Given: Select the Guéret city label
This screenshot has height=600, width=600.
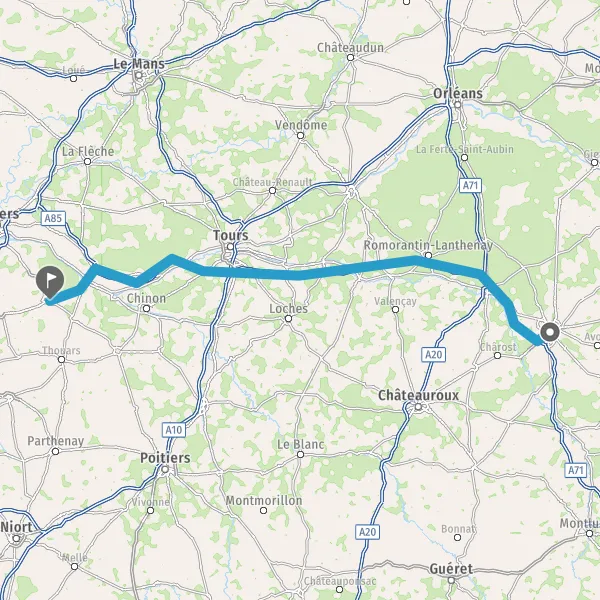Looking at the screenshot, I should [451, 569].
